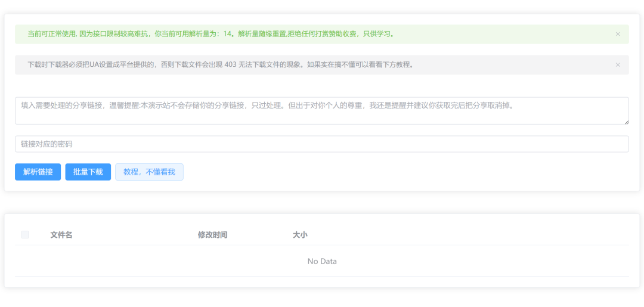Click the 修改时间 column header
This screenshot has width=644, height=307.
tap(213, 235)
